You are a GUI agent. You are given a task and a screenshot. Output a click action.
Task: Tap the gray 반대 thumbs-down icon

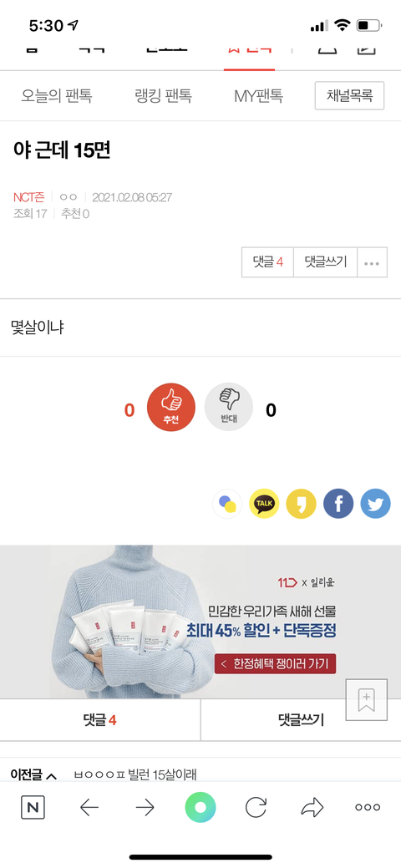(229, 407)
